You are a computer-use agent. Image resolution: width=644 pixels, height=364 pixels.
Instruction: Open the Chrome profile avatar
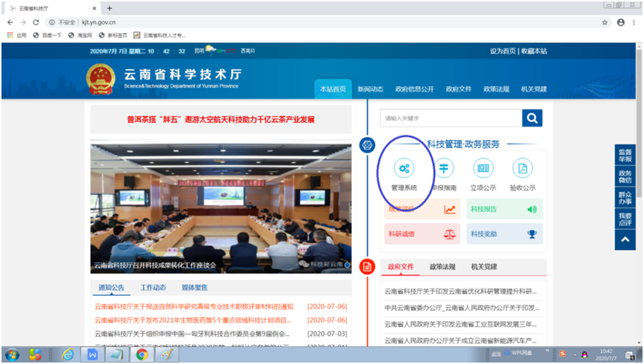pyautogui.click(x=621, y=22)
